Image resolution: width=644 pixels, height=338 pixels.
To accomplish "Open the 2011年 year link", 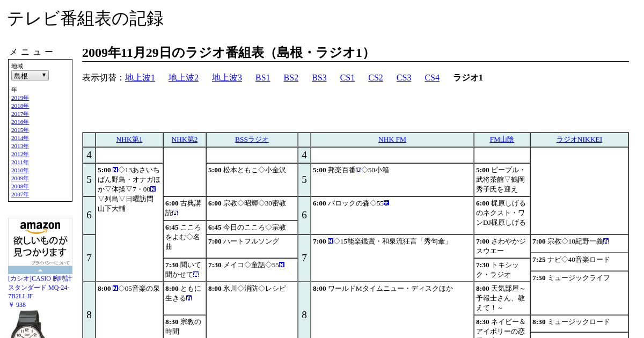I will tap(20, 162).
